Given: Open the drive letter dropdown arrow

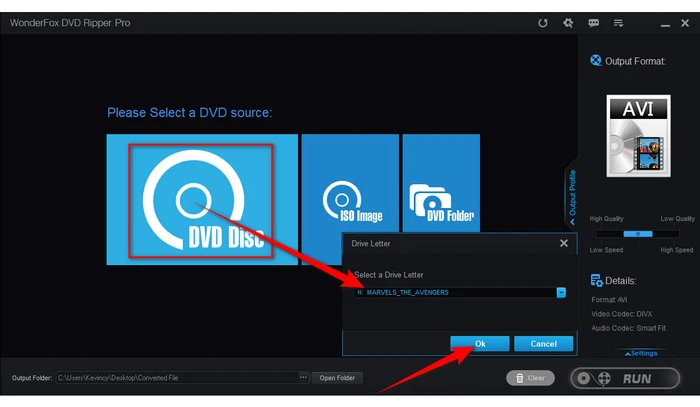Looking at the screenshot, I should (561, 292).
